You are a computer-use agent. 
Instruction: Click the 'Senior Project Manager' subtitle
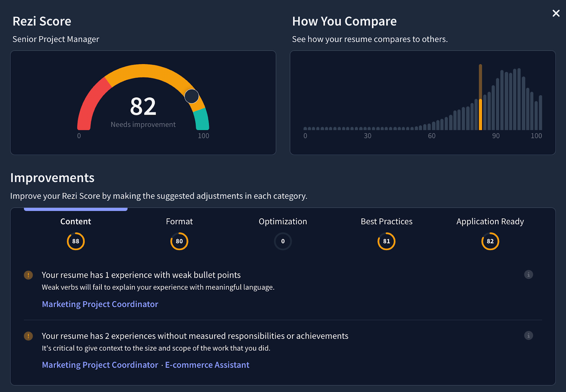pyautogui.click(x=56, y=39)
